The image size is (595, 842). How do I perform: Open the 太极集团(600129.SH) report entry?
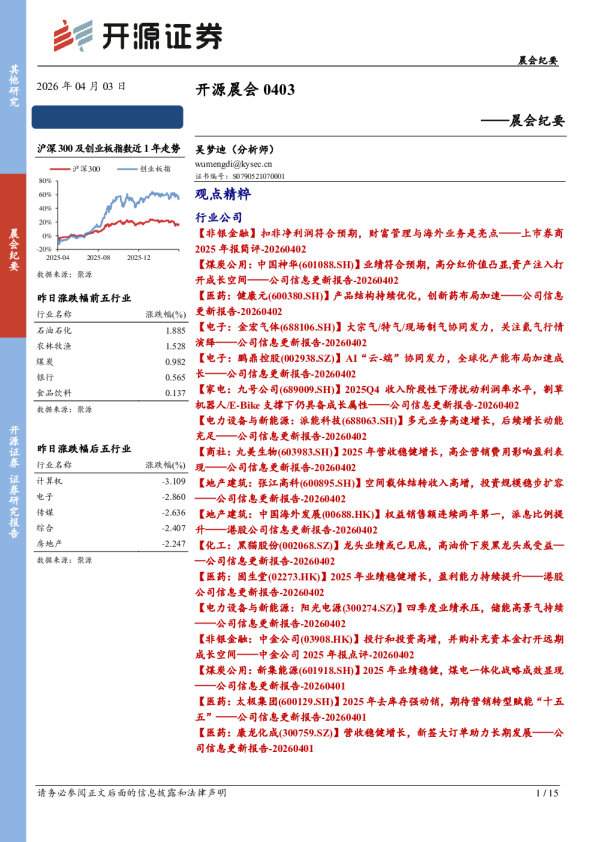click(379, 708)
